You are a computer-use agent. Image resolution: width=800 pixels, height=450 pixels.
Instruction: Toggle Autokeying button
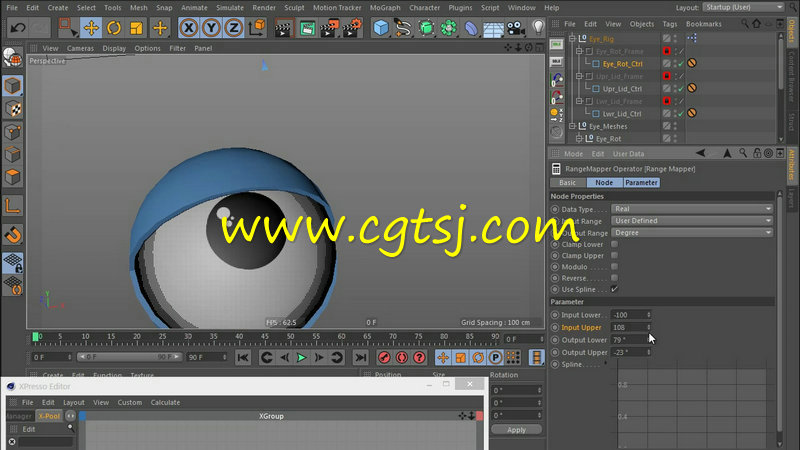[402, 358]
